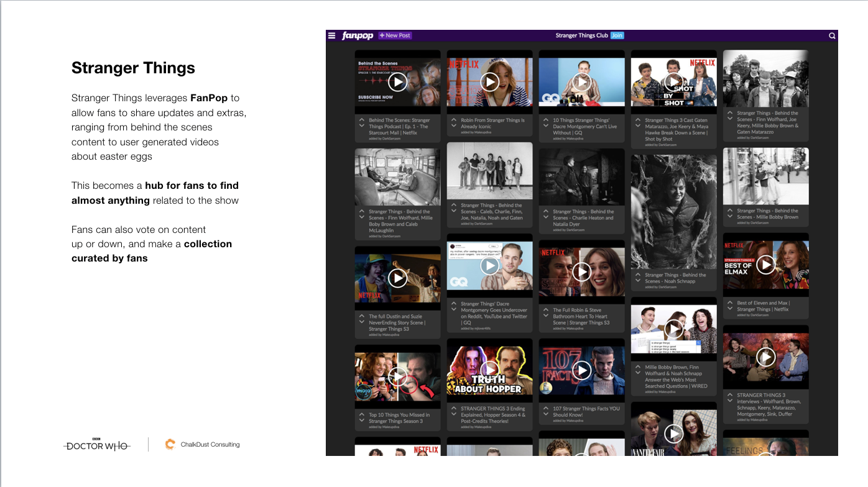This screenshot has width=868, height=487.
Task: Downvote the Shot by Shot cast post
Action: point(638,126)
